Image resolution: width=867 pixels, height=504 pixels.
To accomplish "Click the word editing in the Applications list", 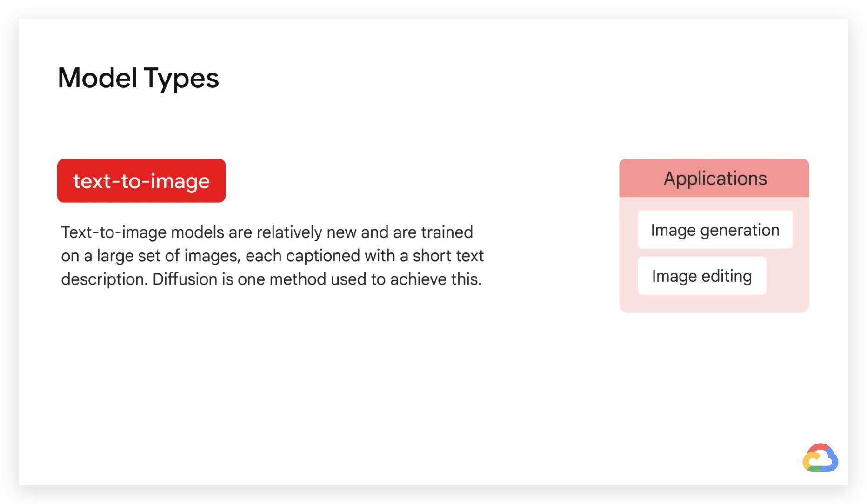I will click(x=727, y=276).
